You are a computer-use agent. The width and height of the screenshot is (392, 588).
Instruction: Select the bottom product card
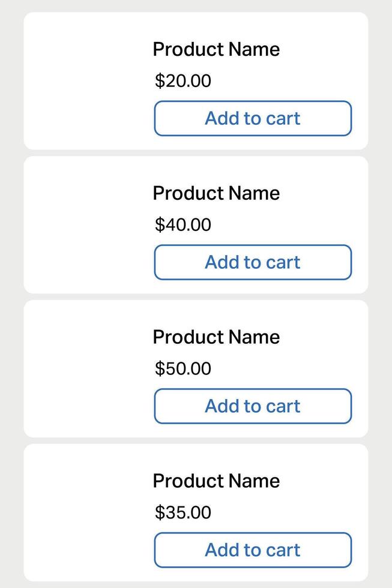(196, 513)
